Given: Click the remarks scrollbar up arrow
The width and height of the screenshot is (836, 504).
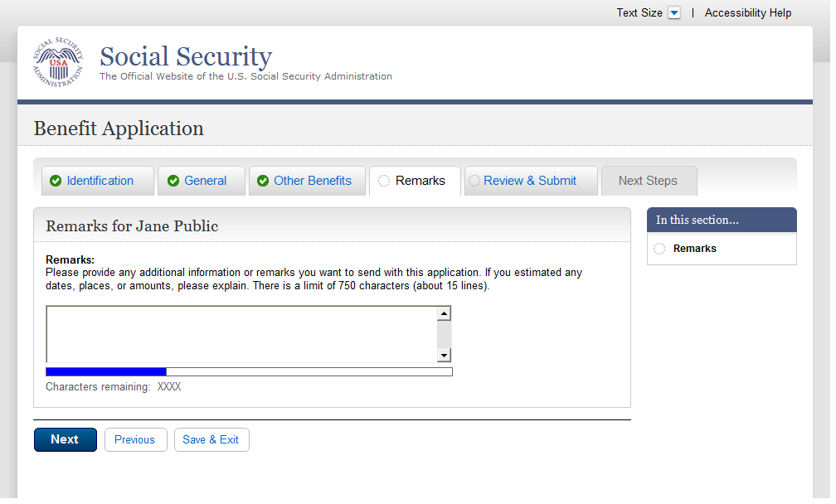Looking at the screenshot, I should tap(444, 314).
